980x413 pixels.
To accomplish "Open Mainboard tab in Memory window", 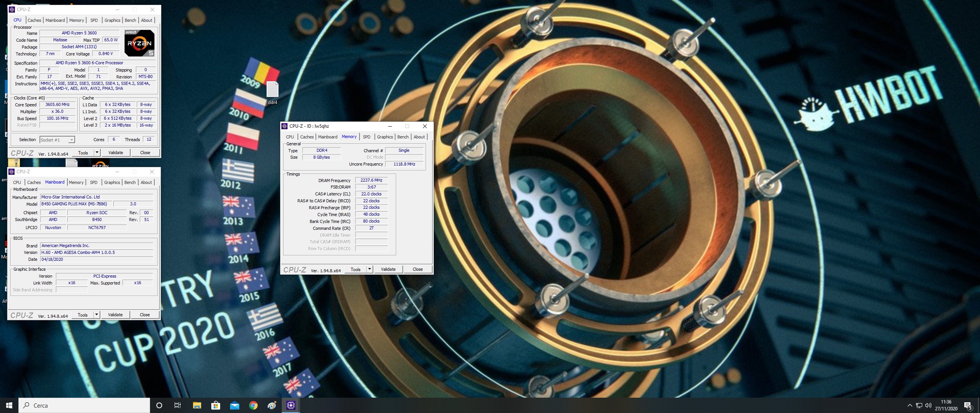I will 328,137.
